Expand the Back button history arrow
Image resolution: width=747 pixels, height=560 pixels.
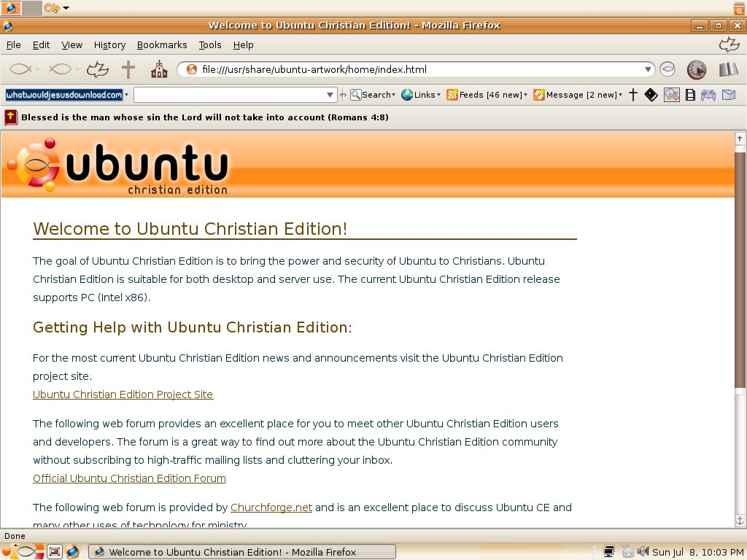point(38,69)
